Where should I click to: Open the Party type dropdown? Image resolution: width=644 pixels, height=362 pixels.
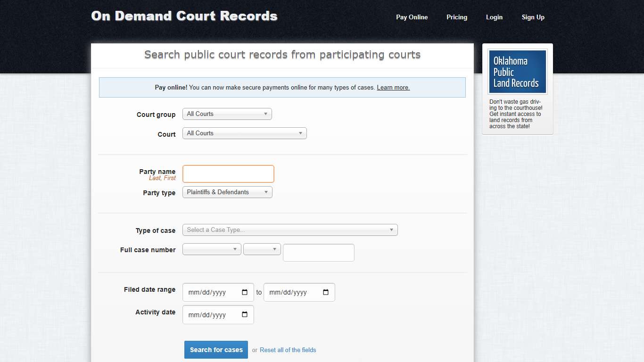point(227,192)
